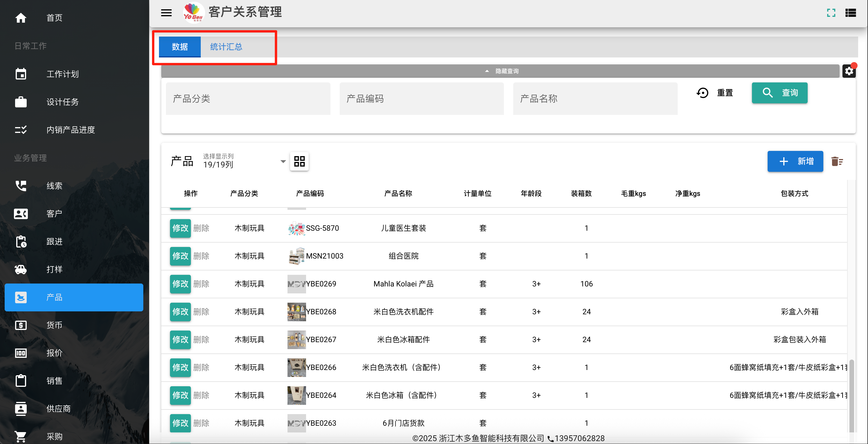Click the 产品名称 input field
This screenshot has width=868, height=444.
click(x=595, y=98)
